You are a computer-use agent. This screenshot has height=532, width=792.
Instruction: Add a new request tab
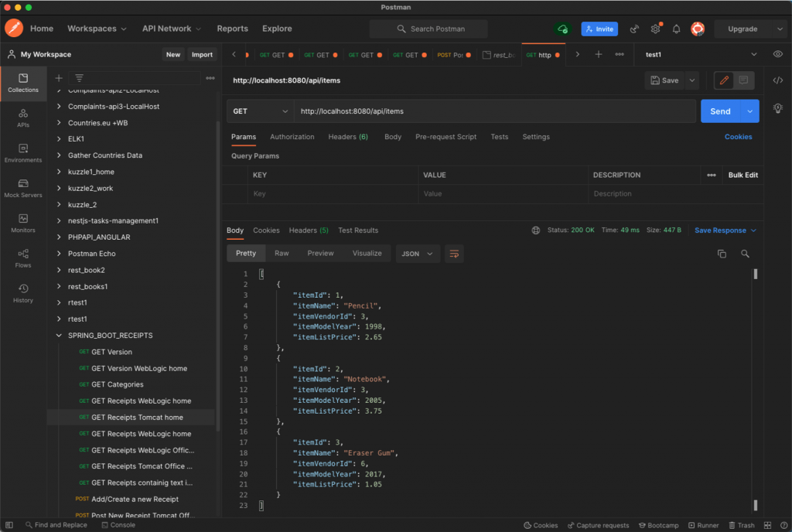(599, 54)
